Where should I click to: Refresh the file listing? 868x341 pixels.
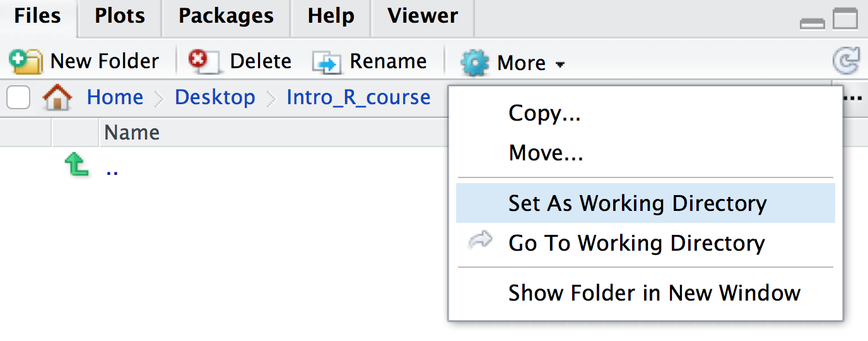tap(845, 61)
